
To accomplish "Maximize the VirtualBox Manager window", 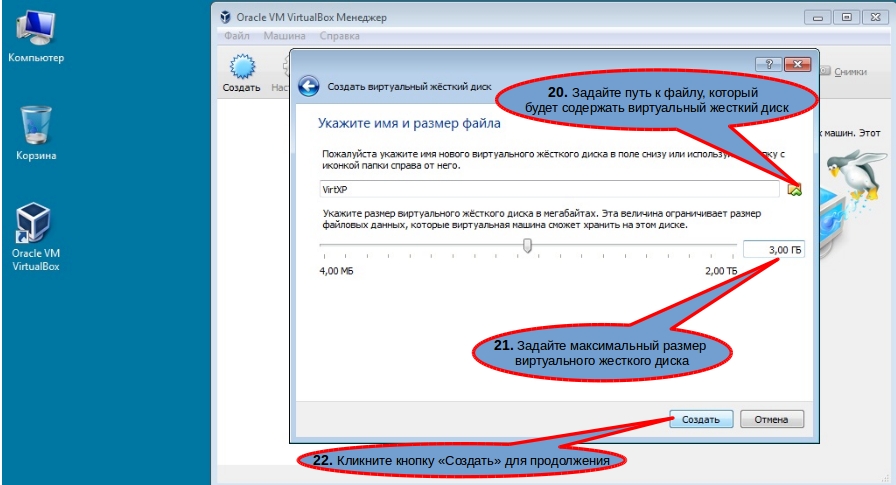I will pos(847,18).
